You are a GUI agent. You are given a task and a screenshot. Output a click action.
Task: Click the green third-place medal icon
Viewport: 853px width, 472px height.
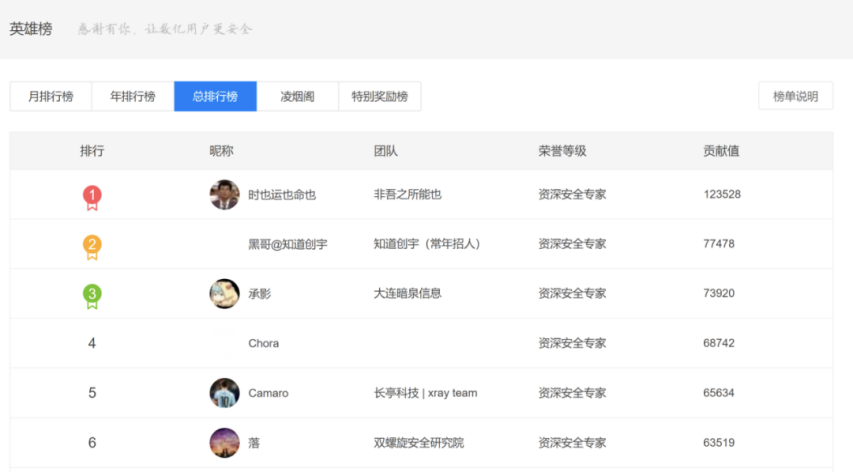coord(92,295)
